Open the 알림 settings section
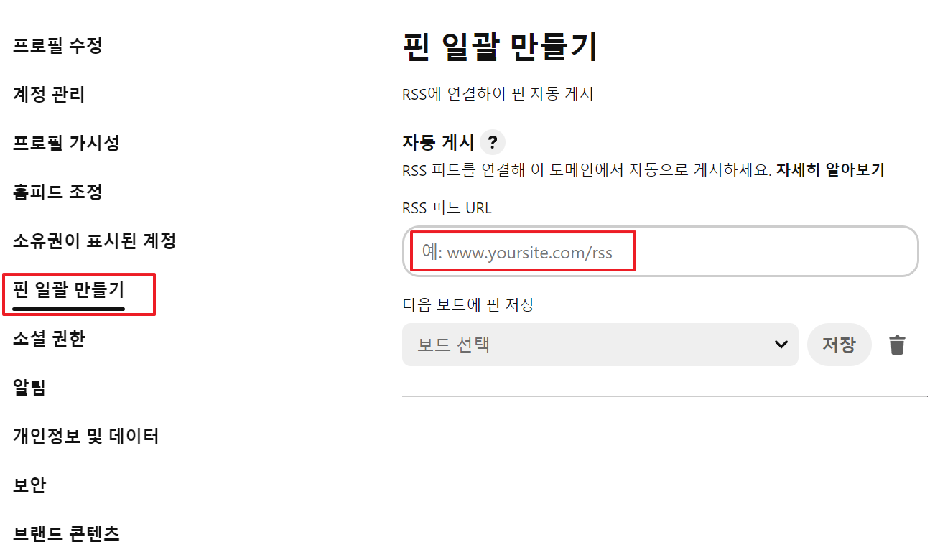 (27, 387)
